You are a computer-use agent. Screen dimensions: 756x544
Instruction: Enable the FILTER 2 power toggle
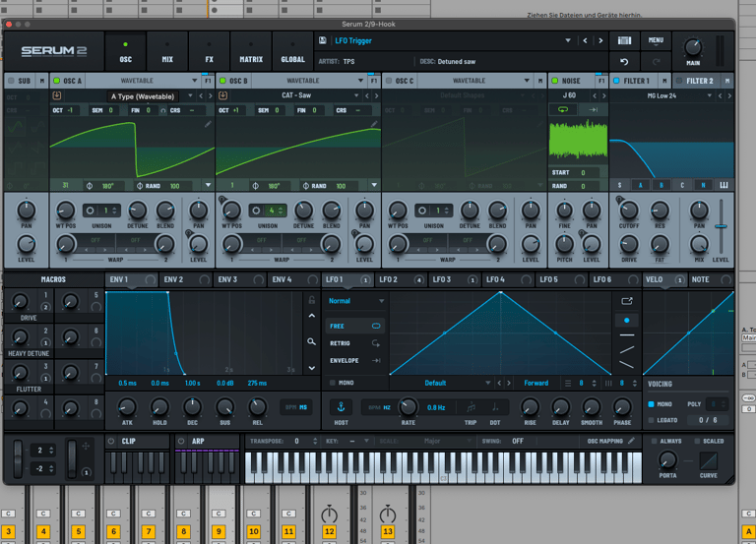pos(679,81)
